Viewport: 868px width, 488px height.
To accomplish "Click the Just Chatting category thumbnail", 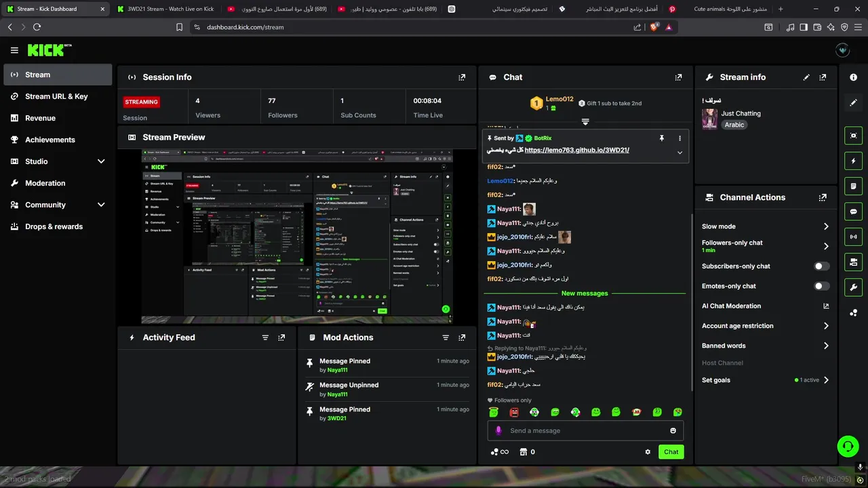I will [x=709, y=119].
